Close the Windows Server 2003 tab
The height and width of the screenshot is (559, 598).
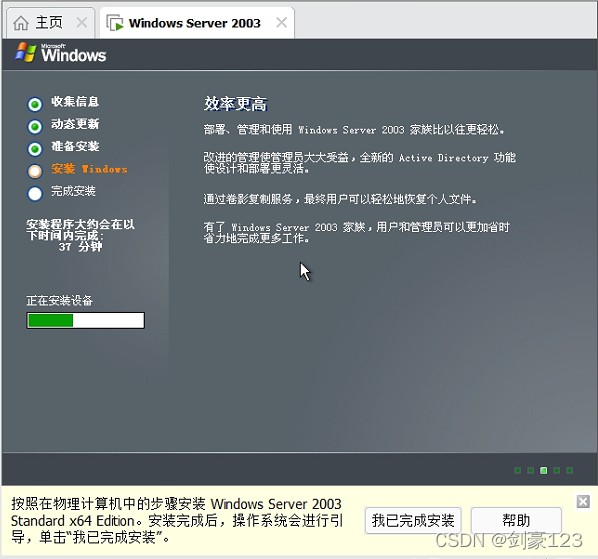click(281, 22)
